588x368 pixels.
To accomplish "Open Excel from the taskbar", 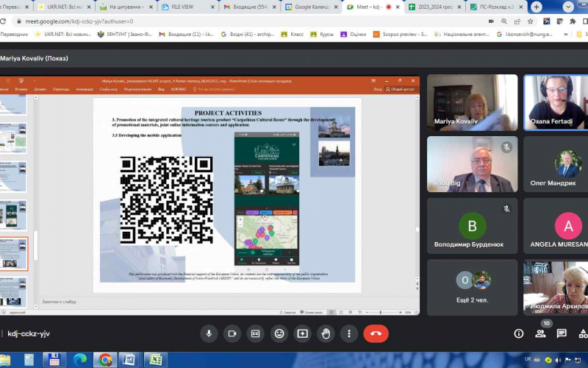I will coord(155,360).
